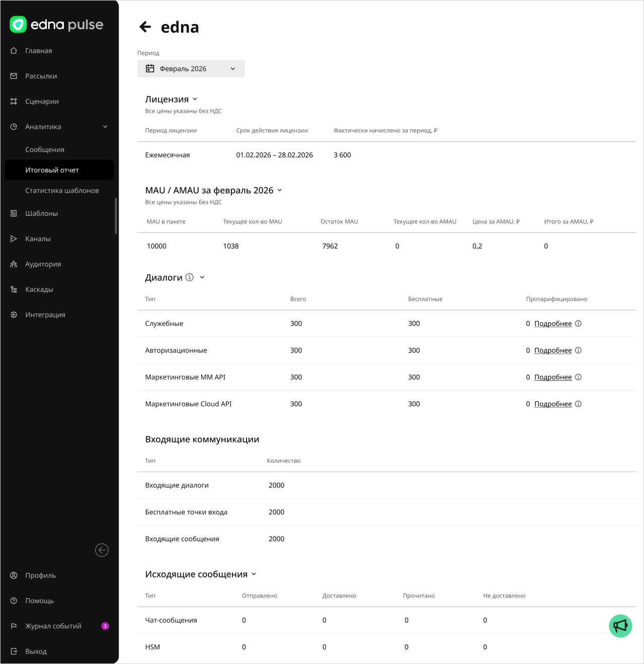Click the Бесплатные точки входа row label

point(186,512)
